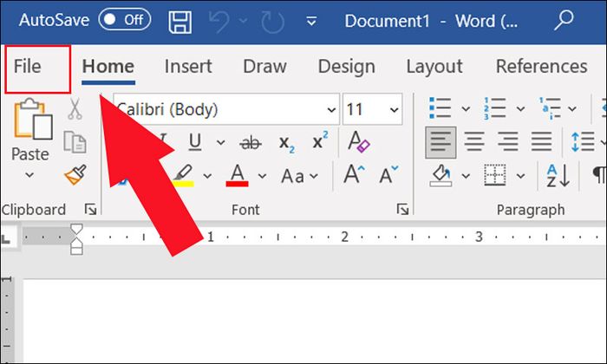Click the Superscript icon
This screenshot has width=607, height=364.
320,140
